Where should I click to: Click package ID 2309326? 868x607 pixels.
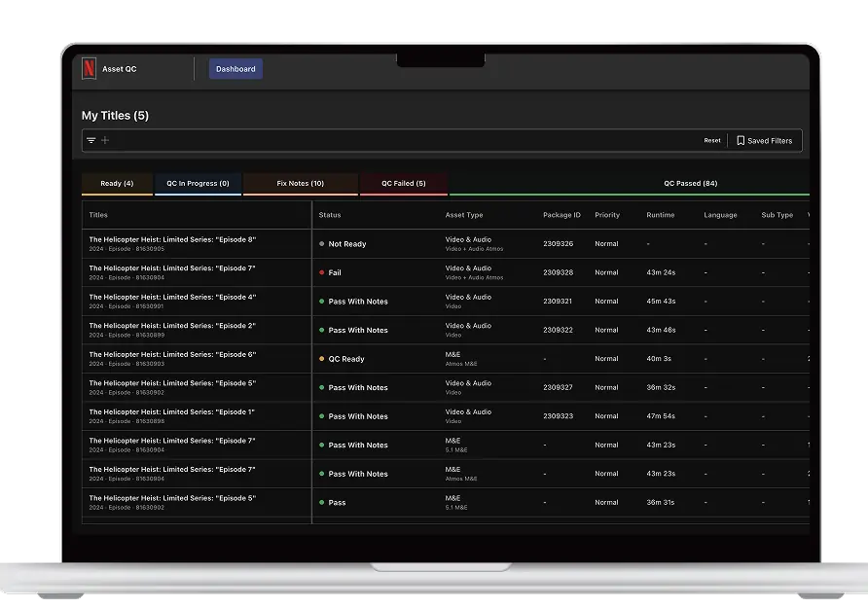point(558,244)
